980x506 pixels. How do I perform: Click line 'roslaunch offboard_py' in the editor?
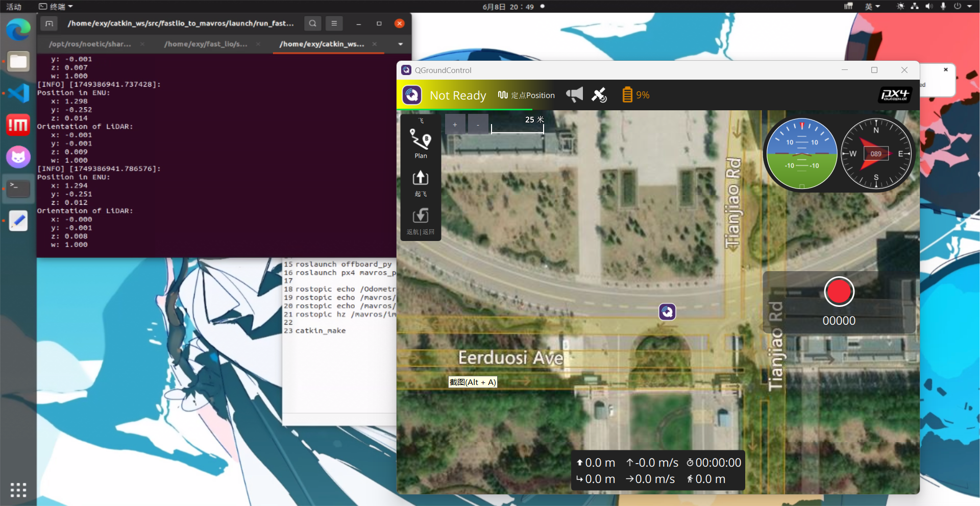point(344,264)
